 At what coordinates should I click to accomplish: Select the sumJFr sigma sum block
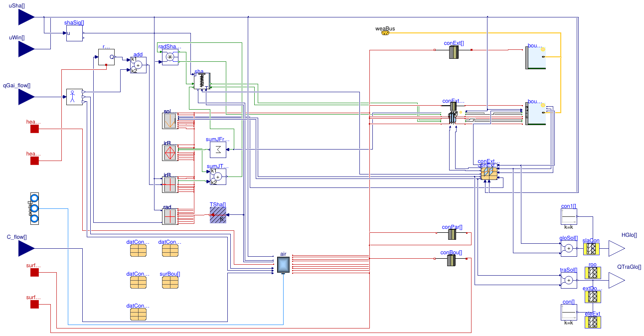[218, 149]
